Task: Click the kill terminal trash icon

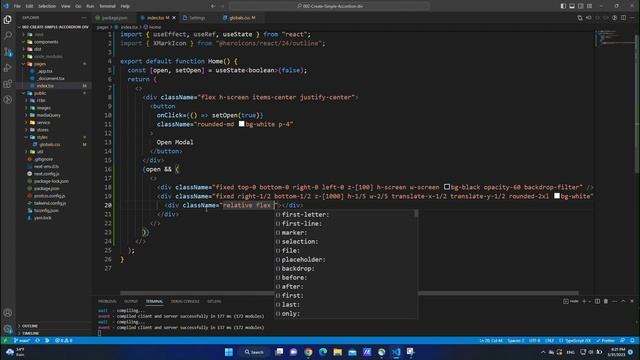Action: [606, 301]
